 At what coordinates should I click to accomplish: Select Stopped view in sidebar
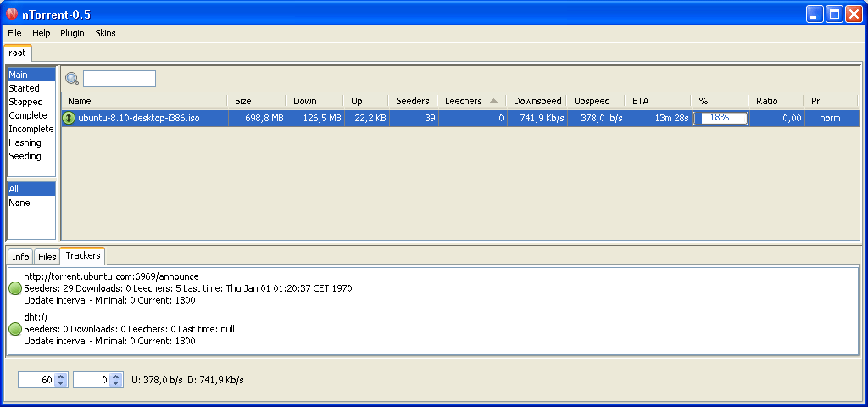pyautogui.click(x=31, y=102)
